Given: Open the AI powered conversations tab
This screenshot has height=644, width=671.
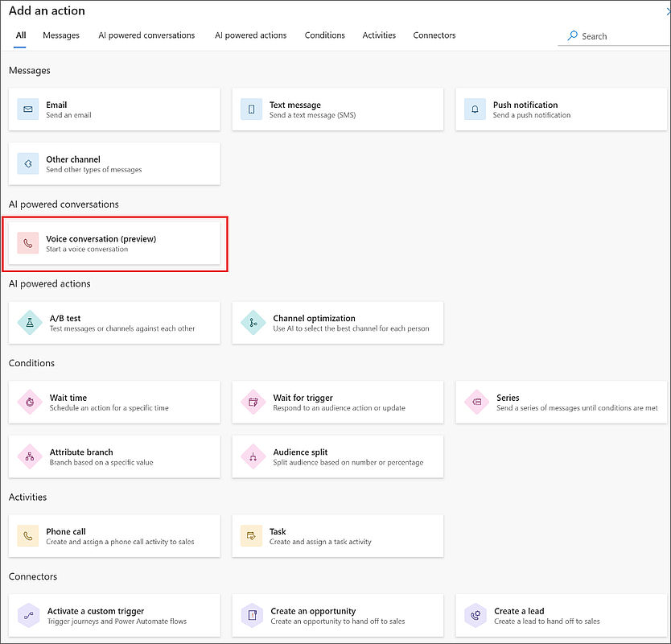Looking at the screenshot, I should (146, 35).
